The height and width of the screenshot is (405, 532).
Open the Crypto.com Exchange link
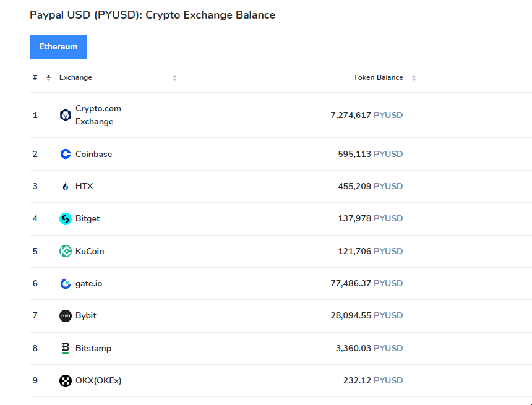(x=98, y=115)
